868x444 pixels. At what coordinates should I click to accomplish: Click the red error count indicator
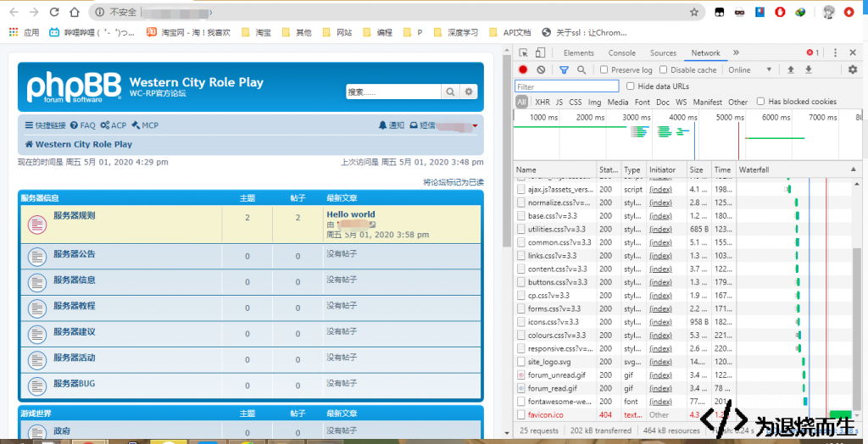[x=813, y=53]
